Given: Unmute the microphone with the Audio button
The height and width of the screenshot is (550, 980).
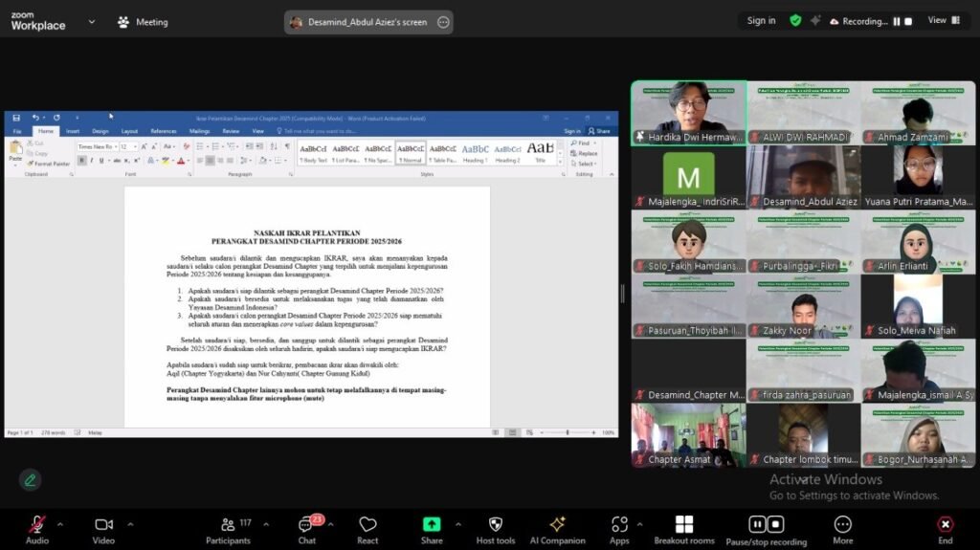Looking at the screenshot, I should tap(37, 525).
